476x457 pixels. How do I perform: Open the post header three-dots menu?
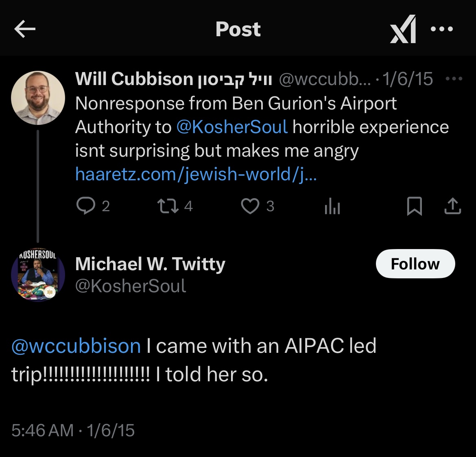442,29
